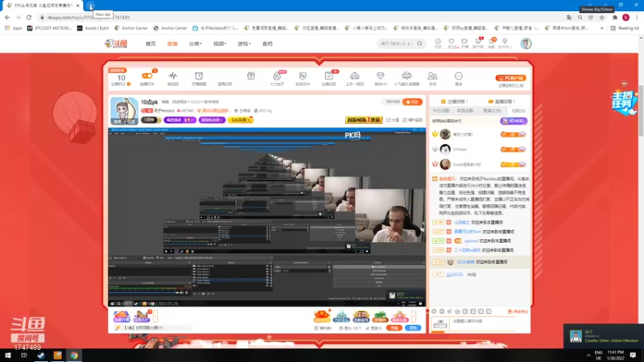Open the first Anchor Center bookmark
The width and height of the screenshot is (644, 362).
(131, 28)
